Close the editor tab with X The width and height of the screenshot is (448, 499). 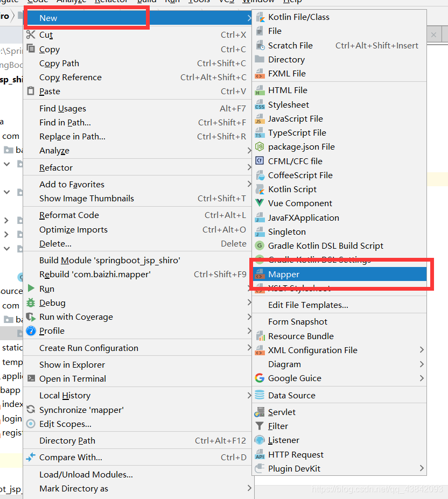[433, 34]
